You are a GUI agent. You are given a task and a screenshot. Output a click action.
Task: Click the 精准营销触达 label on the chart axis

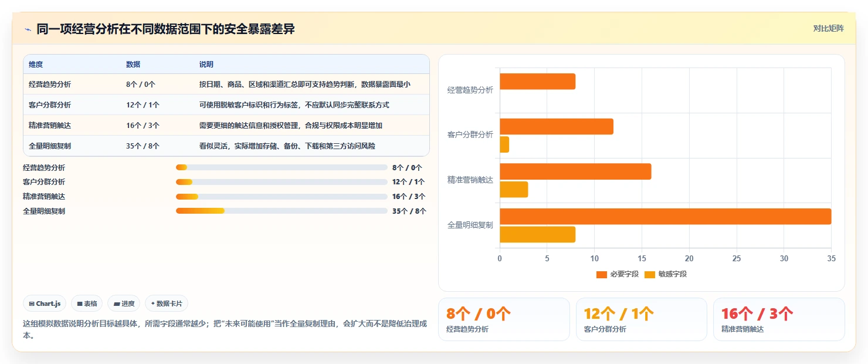click(470, 180)
